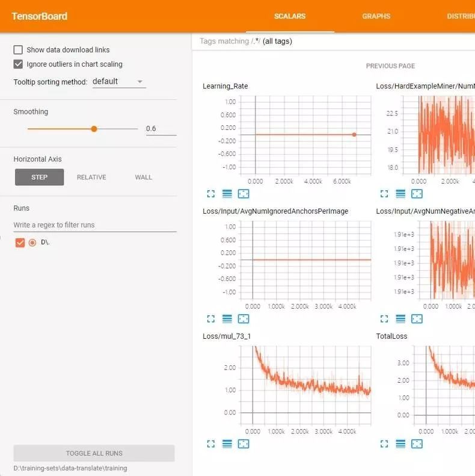
Task: Open the SCALARS tab
Action: click(290, 16)
